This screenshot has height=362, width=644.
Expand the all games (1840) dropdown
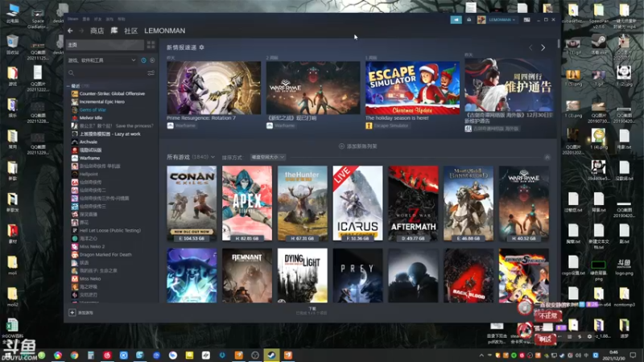coord(191,157)
